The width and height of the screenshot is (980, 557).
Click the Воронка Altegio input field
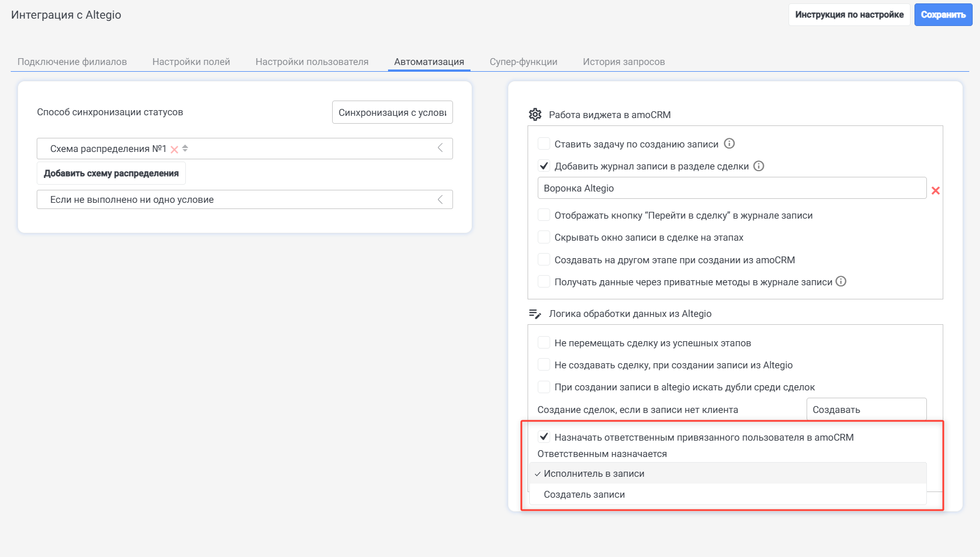[x=732, y=188]
